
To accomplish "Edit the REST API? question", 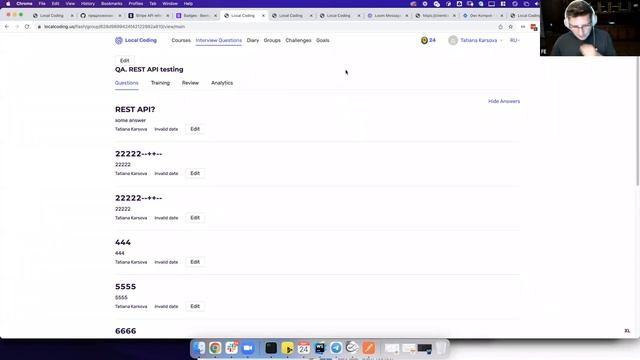I will click(x=195, y=129).
